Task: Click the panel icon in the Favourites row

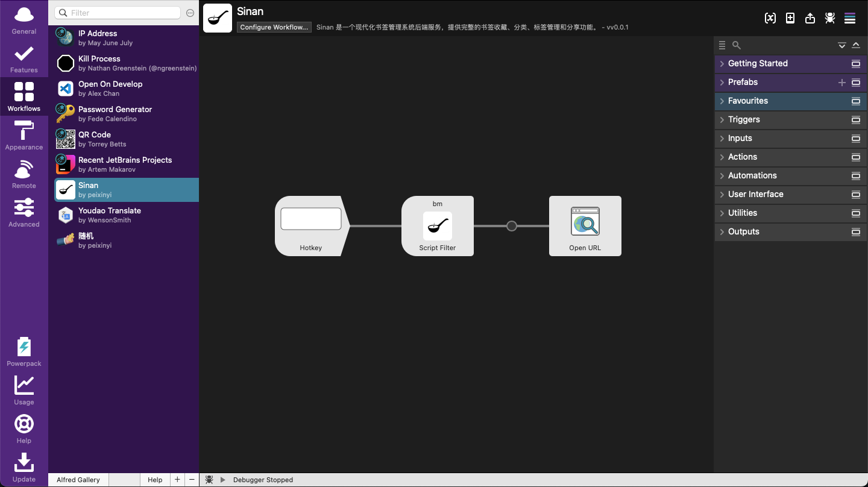Action: 856,101
